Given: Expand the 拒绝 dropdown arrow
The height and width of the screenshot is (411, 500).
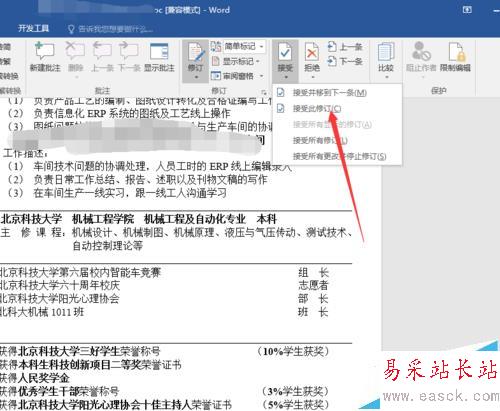Looking at the screenshot, I should click(x=312, y=77).
